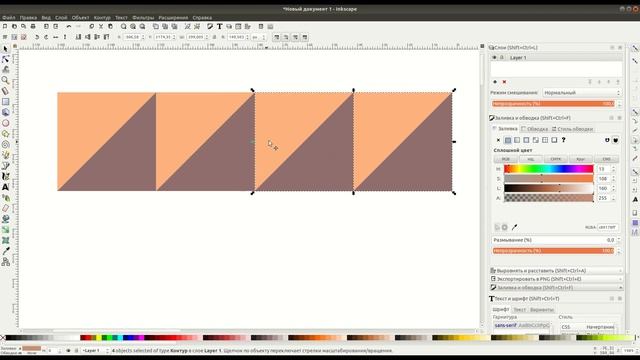640x360 pixels.
Task: Select the Selector arrow tool
Action: click(x=5, y=49)
